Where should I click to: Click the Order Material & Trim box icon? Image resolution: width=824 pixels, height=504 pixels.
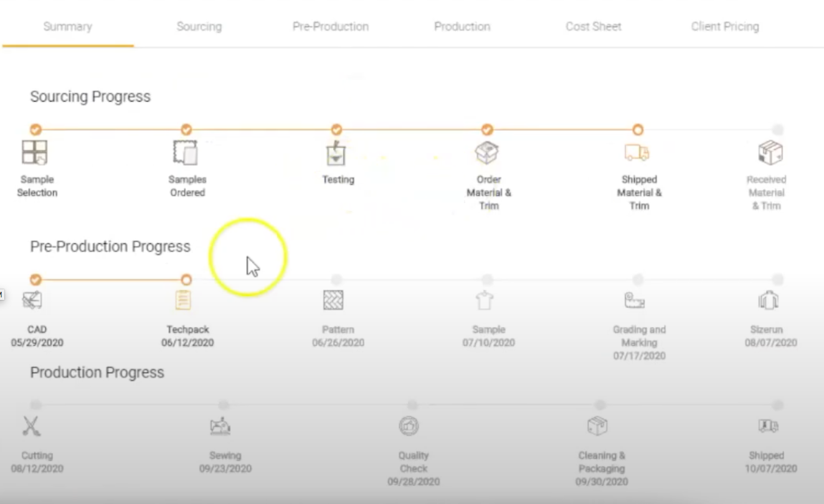pyautogui.click(x=487, y=152)
